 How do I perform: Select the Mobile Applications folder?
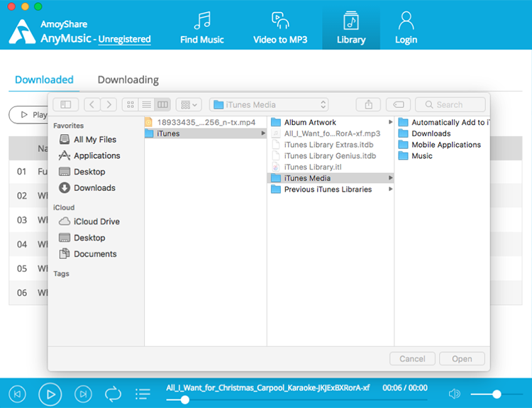pos(442,145)
